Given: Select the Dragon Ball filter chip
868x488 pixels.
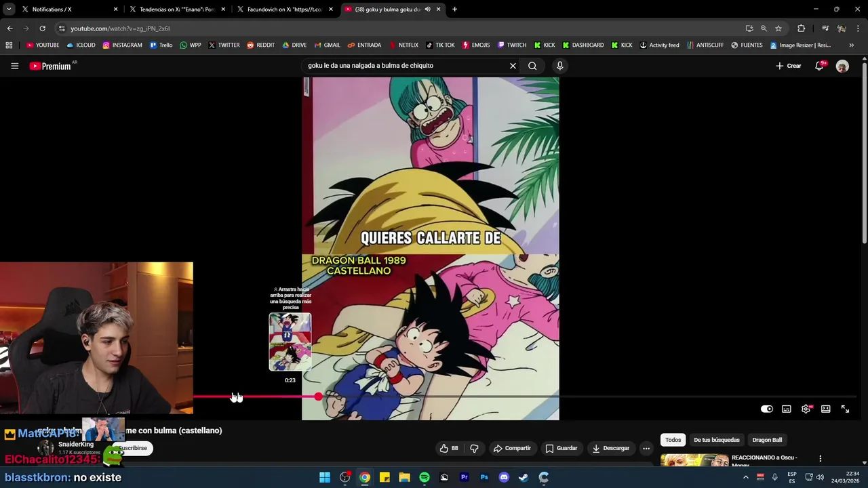Looking at the screenshot, I should (x=767, y=440).
